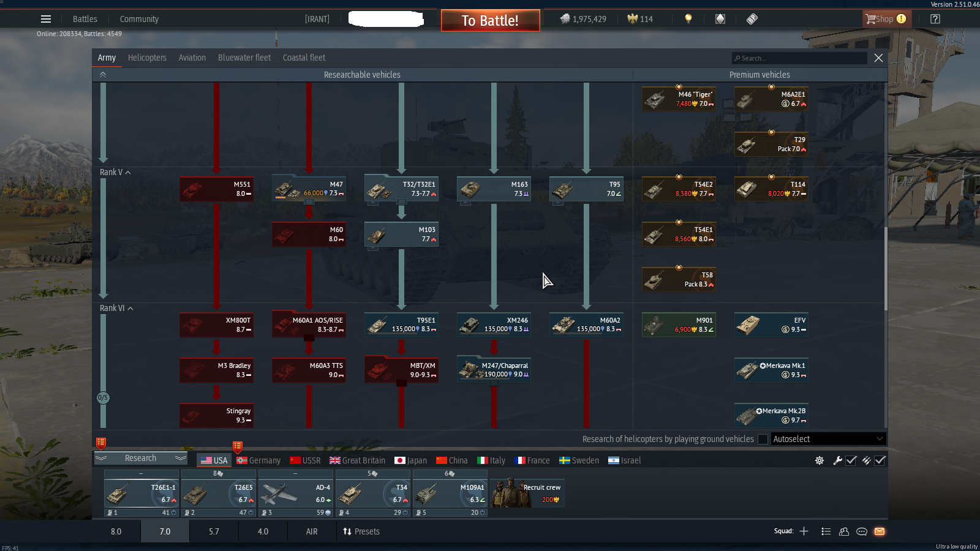Add squad member with plus icon

pos(804,531)
